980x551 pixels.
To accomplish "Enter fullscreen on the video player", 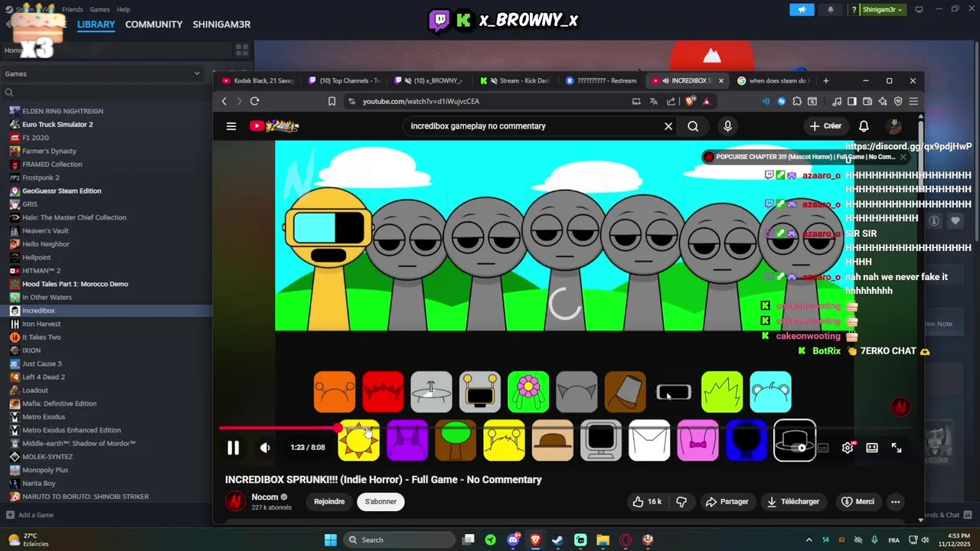I will click(x=897, y=448).
